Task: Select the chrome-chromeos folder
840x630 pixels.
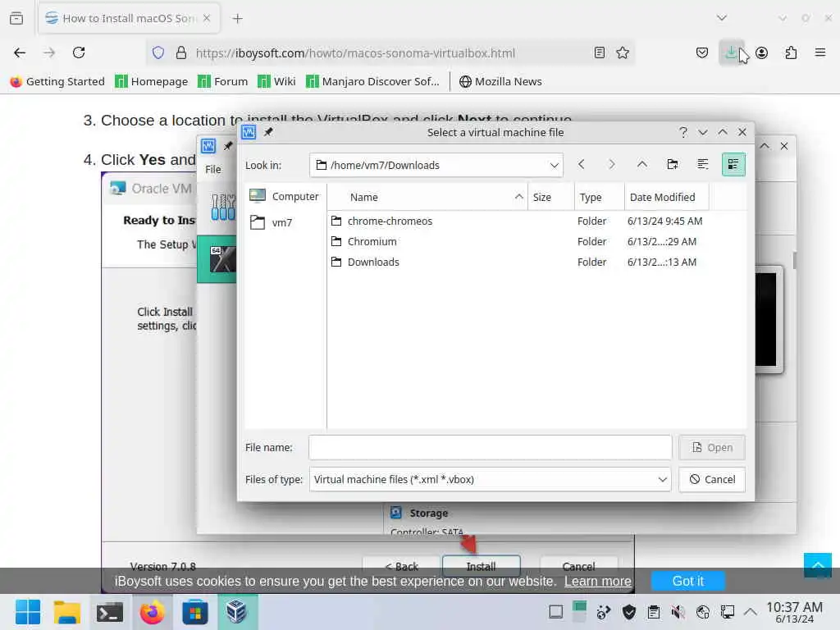Action: [x=536, y=221]
